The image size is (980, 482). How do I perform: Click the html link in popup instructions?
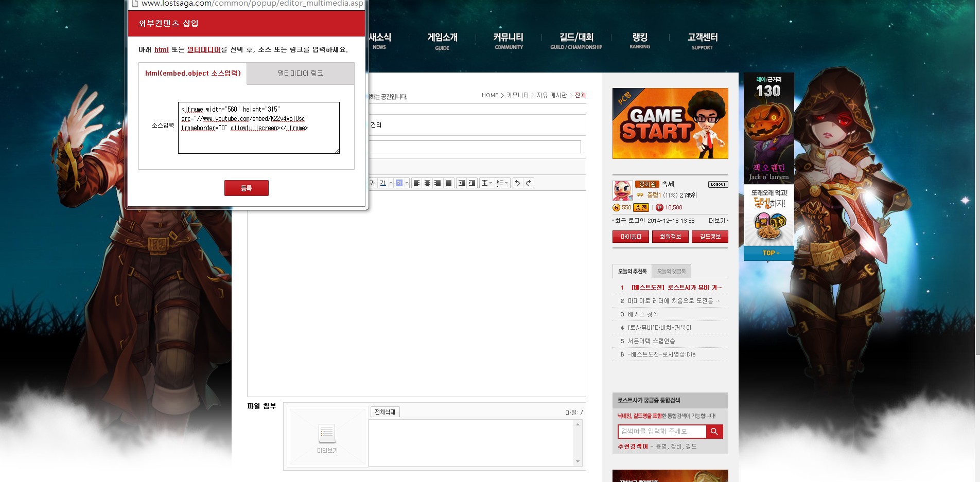coord(162,50)
